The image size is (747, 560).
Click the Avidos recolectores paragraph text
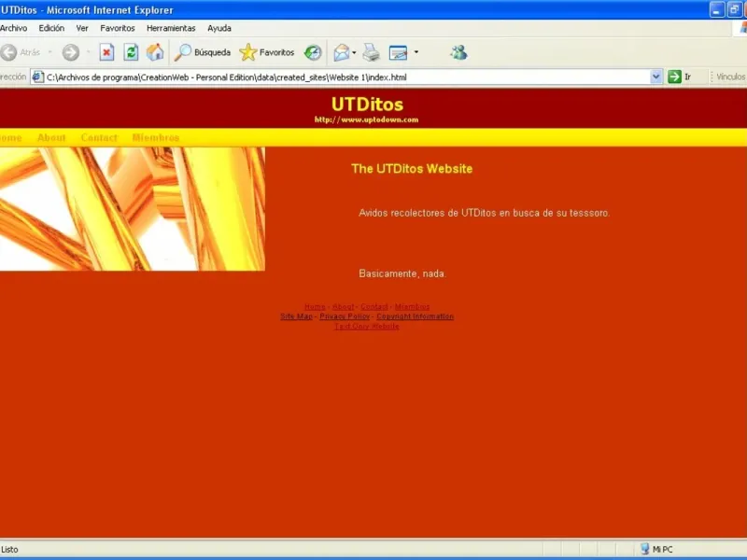point(484,213)
